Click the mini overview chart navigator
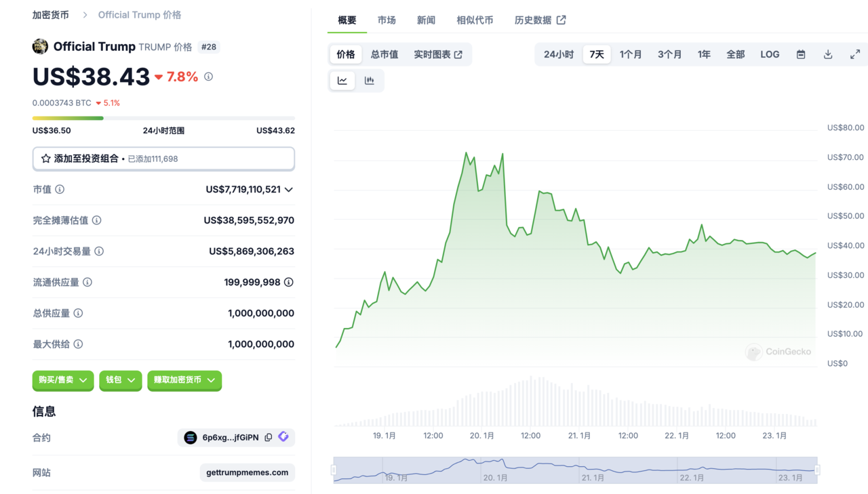 point(575,470)
